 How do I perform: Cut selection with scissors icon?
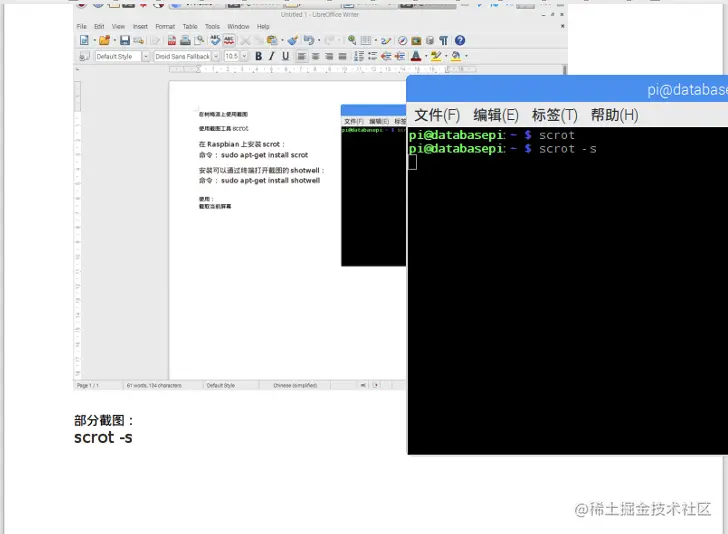click(246, 40)
